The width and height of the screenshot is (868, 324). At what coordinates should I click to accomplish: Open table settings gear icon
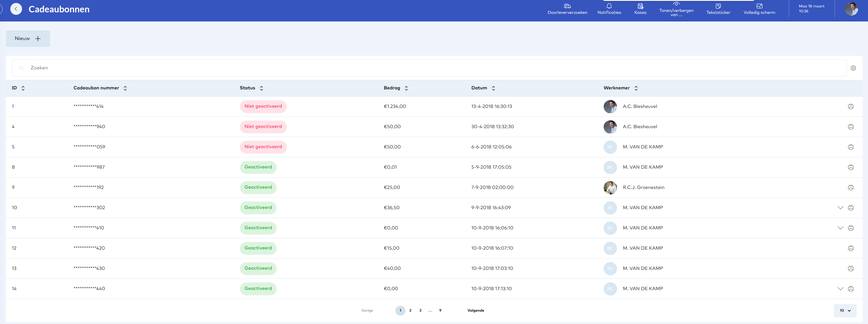[x=853, y=68]
